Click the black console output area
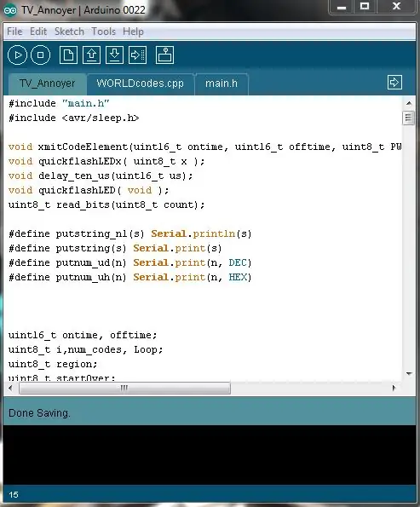The height and width of the screenshot is (507, 420). click(210, 455)
